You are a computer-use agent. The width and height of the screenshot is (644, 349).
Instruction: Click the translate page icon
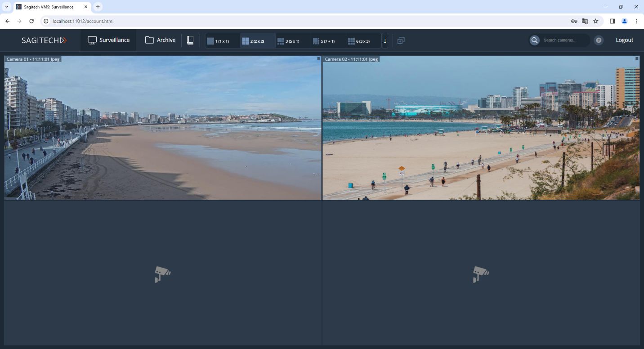click(585, 21)
